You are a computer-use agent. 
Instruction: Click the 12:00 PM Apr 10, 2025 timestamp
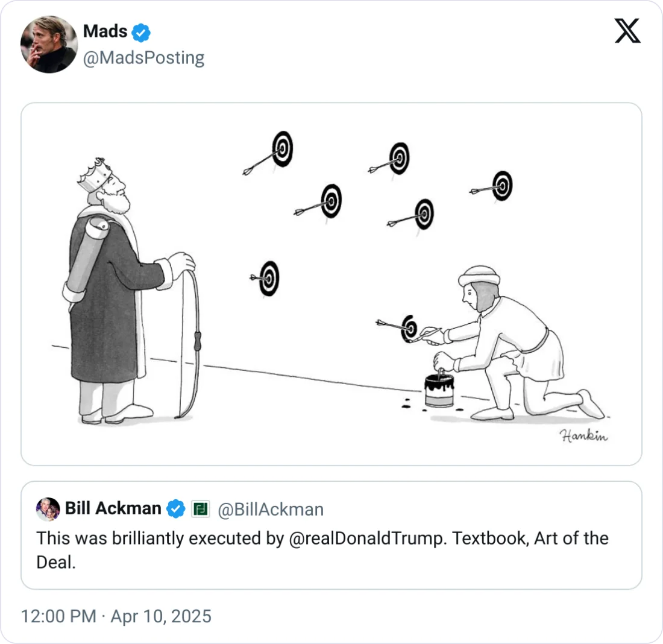tap(116, 616)
